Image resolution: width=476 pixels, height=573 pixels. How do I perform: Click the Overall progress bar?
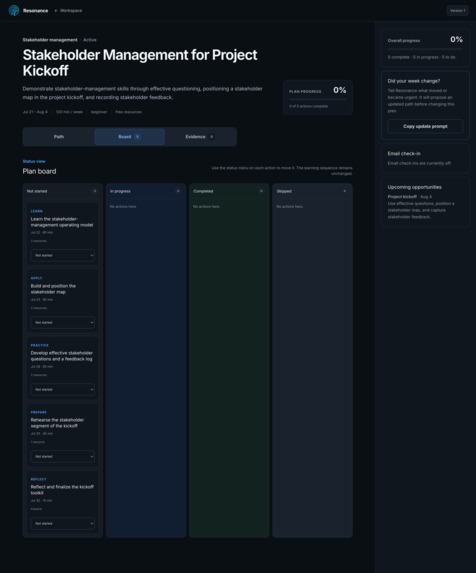[x=425, y=49]
